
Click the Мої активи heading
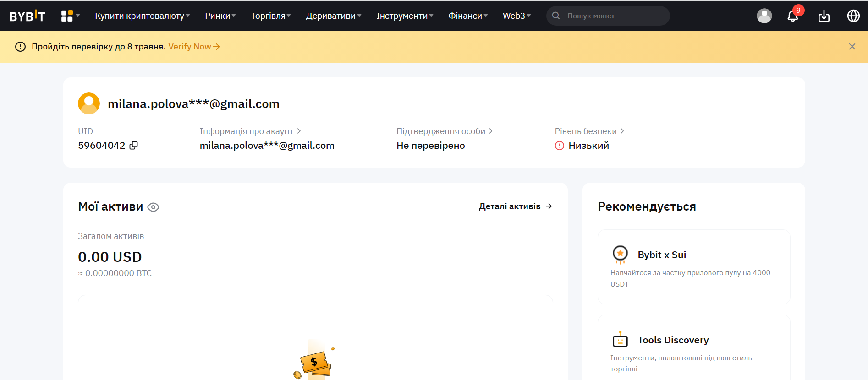(110, 206)
